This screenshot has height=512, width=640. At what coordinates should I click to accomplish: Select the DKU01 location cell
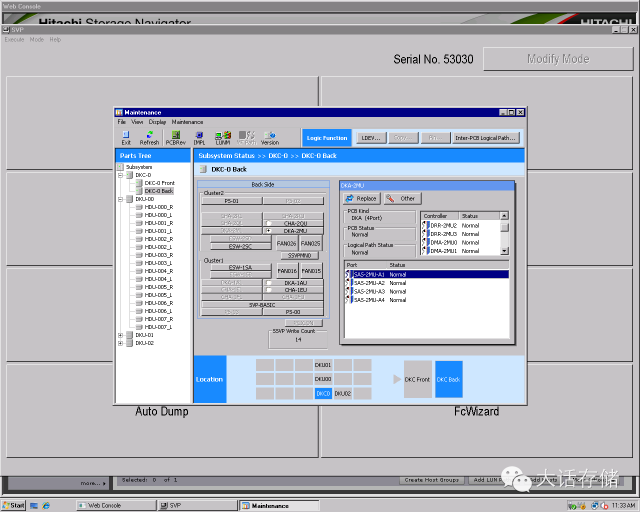pos(323,365)
